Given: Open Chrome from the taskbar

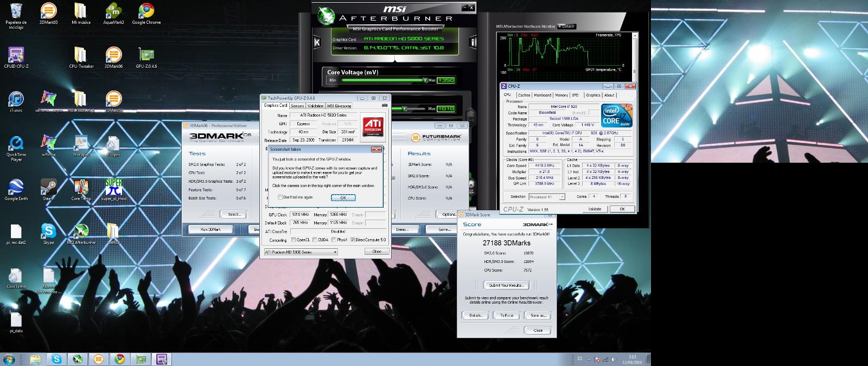Looking at the screenshot, I should coord(119,359).
